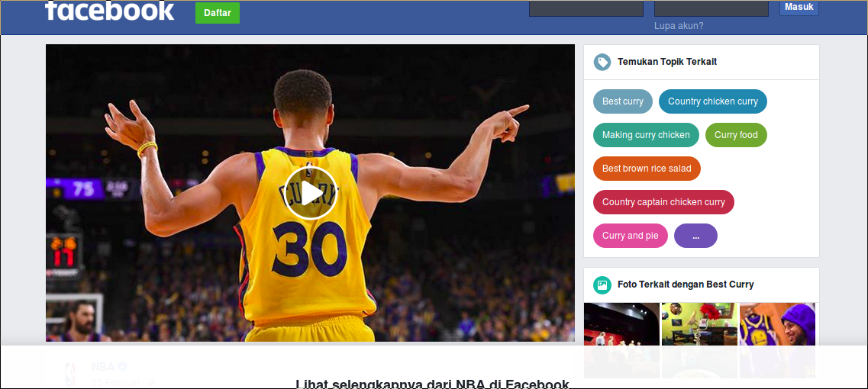The width and height of the screenshot is (868, 389).
Task: Click the photo icon beside Foto Terkait
Action: click(602, 285)
